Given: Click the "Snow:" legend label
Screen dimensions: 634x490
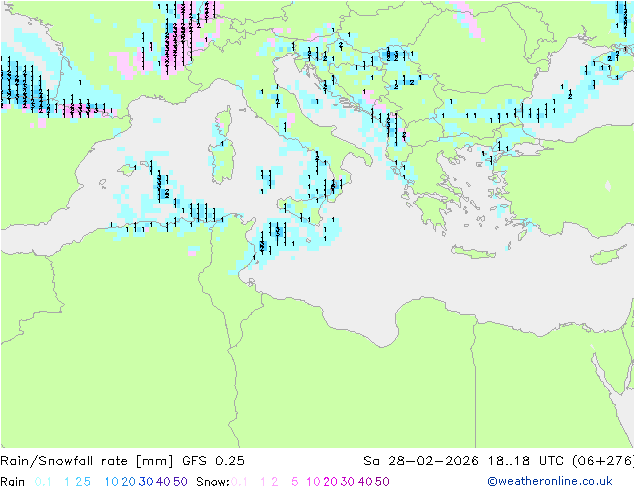Looking at the screenshot, I should point(213,482).
